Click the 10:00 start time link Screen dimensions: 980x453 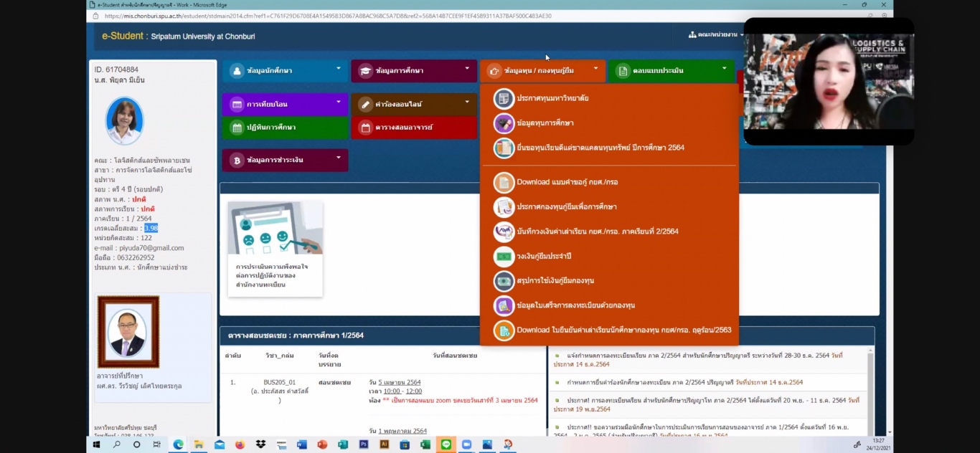[x=392, y=391]
